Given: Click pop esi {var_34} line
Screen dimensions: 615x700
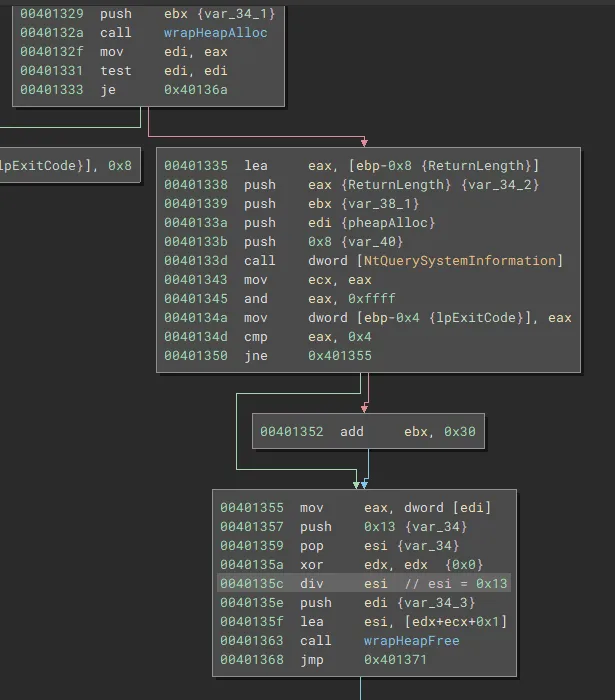Looking at the screenshot, I should point(340,546).
